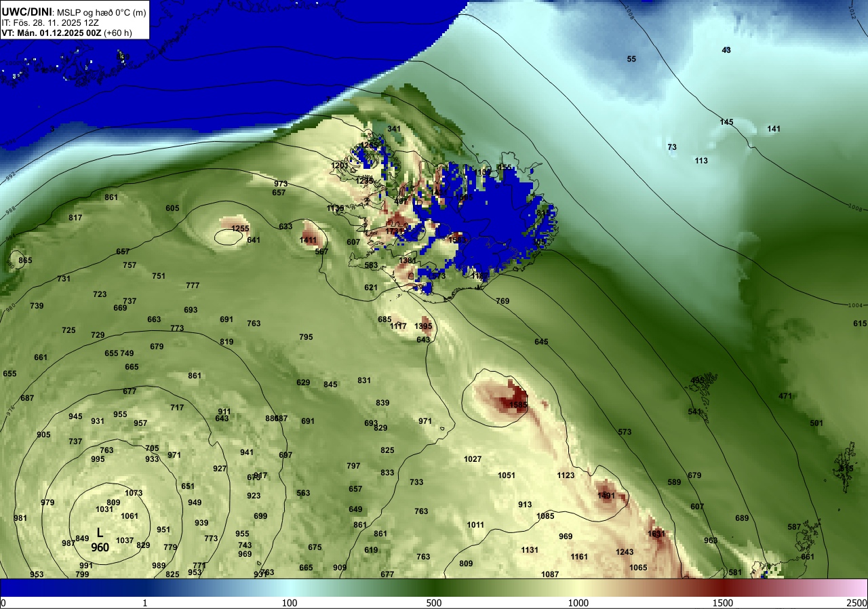
Task: Click the map value 1395
Action: (423, 326)
